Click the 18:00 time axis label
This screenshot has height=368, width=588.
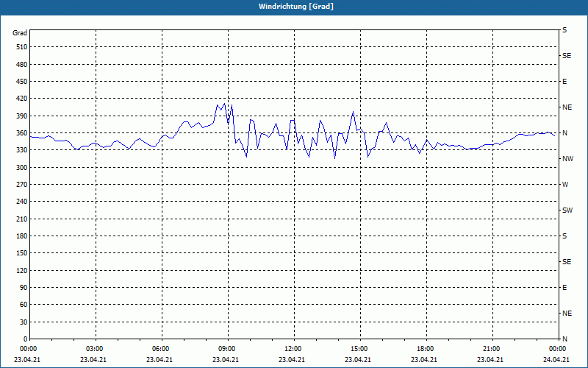pyautogui.click(x=425, y=349)
